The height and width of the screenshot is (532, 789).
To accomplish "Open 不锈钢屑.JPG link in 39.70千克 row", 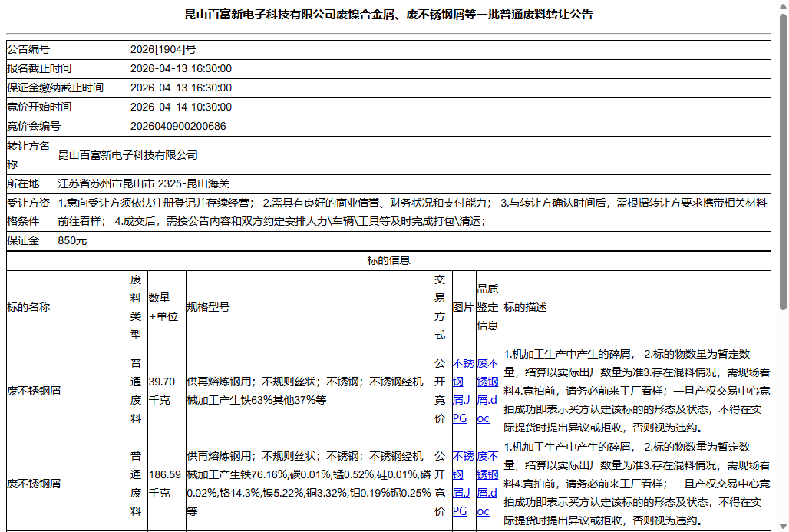I will pos(463,391).
